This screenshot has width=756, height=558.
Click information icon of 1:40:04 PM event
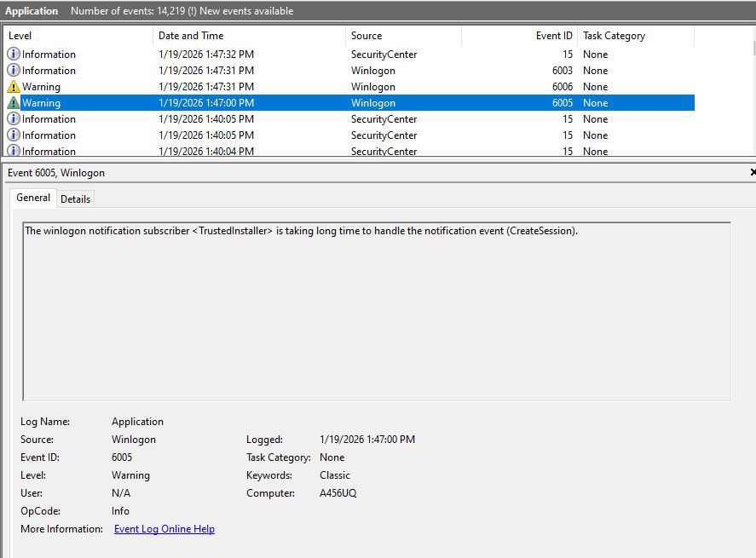[14, 150]
